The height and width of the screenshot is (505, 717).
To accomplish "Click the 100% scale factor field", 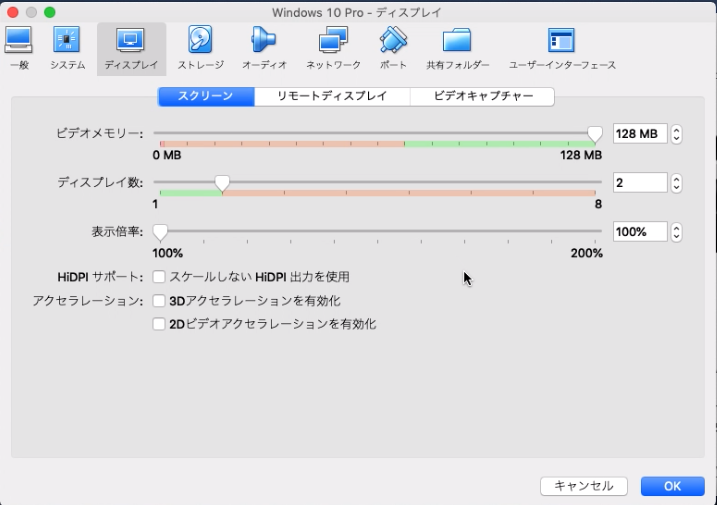I will click(x=640, y=232).
